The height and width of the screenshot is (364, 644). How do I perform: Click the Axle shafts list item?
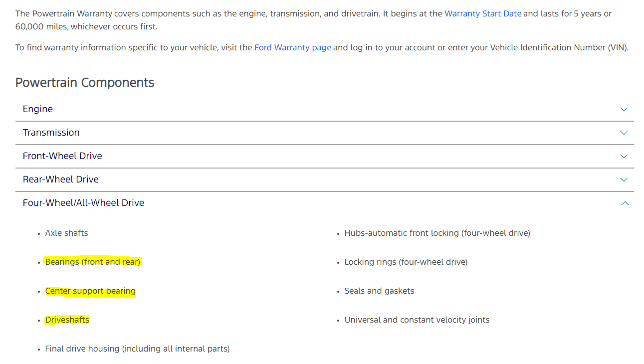[x=66, y=233]
